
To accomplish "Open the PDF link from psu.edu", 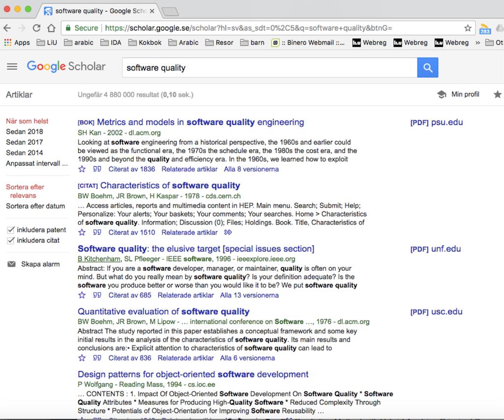I will point(437,122).
